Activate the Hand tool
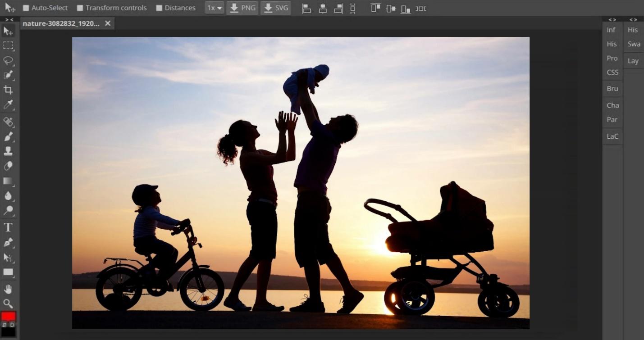 pos(8,289)
